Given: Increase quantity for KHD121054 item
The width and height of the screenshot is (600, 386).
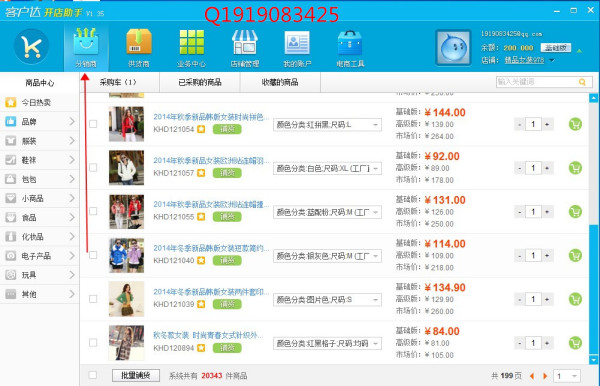Looking at the screenshot, I should [547, 124].
